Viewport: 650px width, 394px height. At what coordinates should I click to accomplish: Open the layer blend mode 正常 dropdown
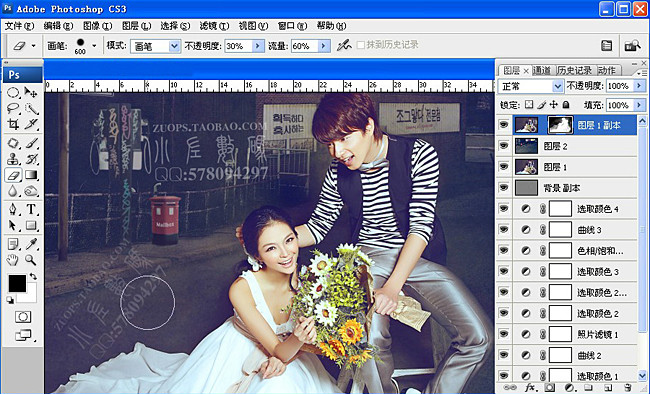(x=558, y=86)
